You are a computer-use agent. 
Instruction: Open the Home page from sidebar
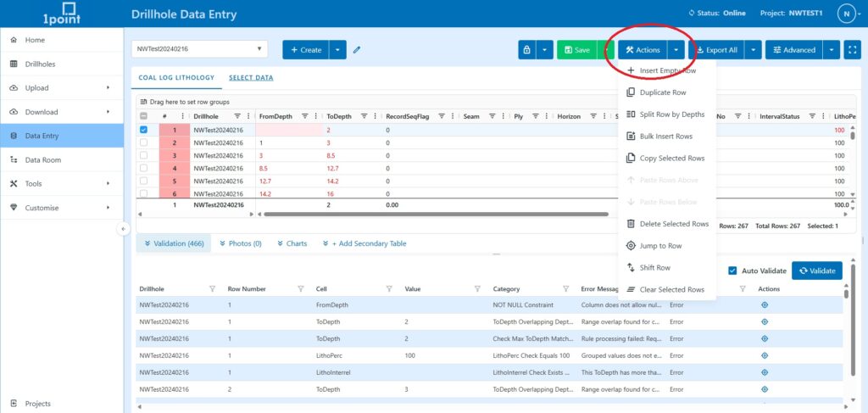pos(35,40)
